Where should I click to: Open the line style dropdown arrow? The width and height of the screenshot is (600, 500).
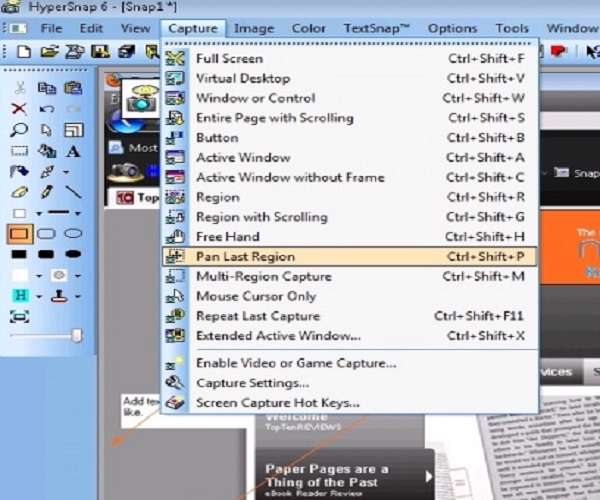78,213
